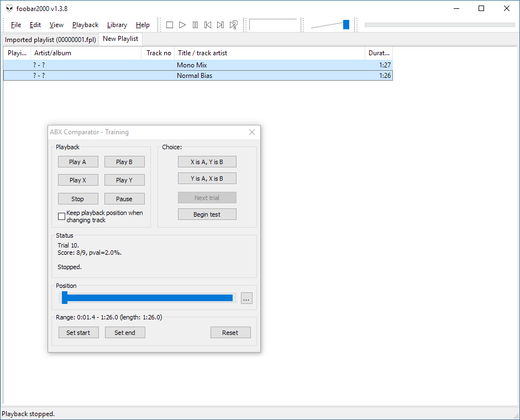Viewport: 520px width, 420px height.
Task: Click the Trial 10. status text
Action: point(69,245)
